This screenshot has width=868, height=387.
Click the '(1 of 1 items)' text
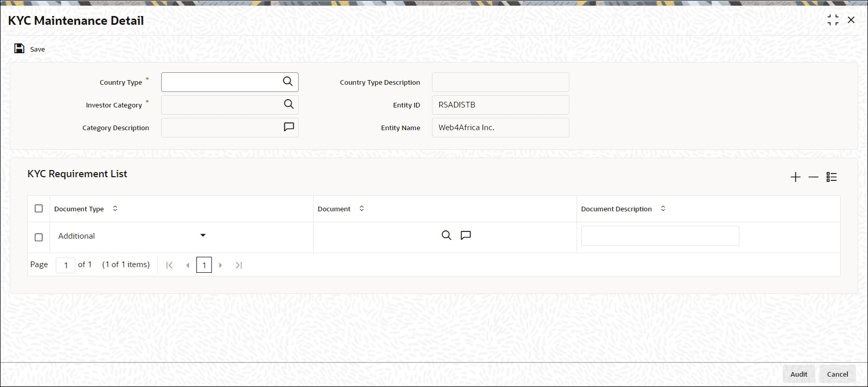click(126, 265)
